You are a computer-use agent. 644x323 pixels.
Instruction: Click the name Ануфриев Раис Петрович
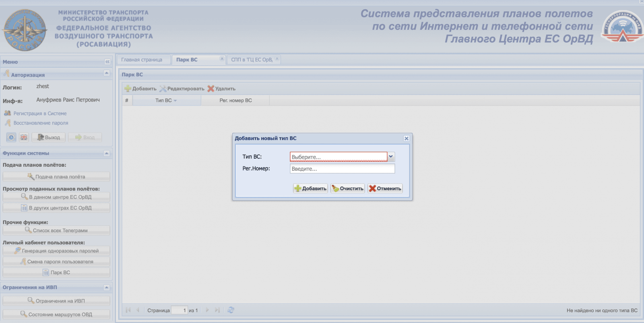[68, 100]
